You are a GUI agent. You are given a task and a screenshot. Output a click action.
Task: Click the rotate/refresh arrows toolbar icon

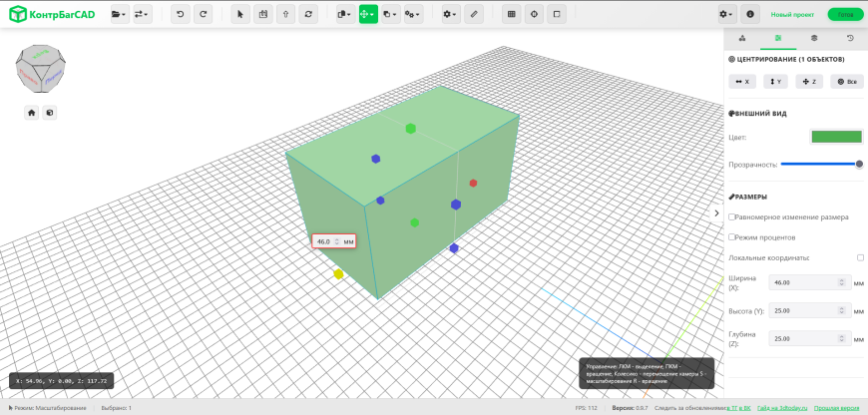[308, 14]
